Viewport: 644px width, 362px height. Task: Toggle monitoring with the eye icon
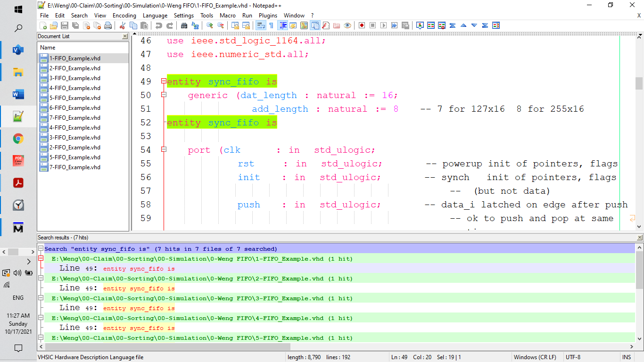coord(347,25)
